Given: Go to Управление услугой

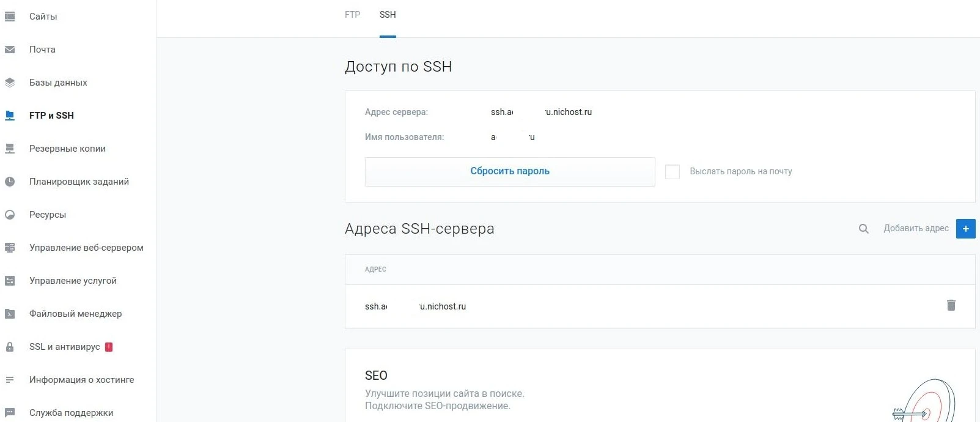Looking at the screenshot, I should [73, 281].
